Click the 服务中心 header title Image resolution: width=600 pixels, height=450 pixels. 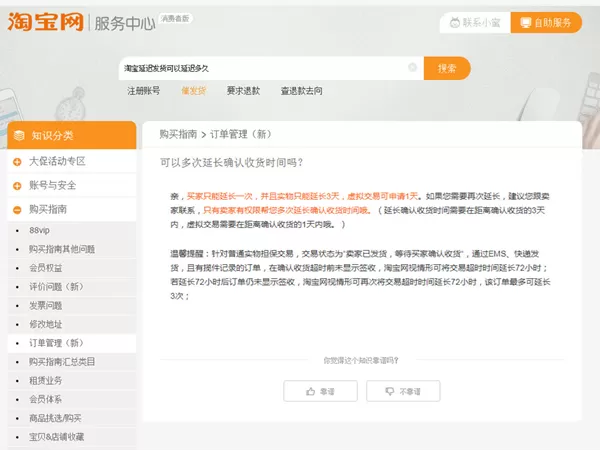point(125,23)
